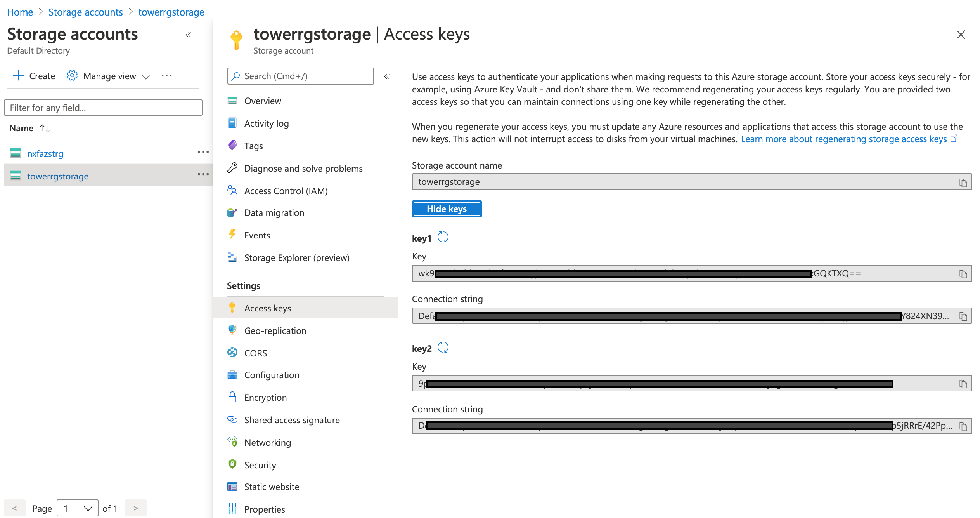Copy the storage account name
This screenshot has height=518, width=980.
(x=963, y=183)
